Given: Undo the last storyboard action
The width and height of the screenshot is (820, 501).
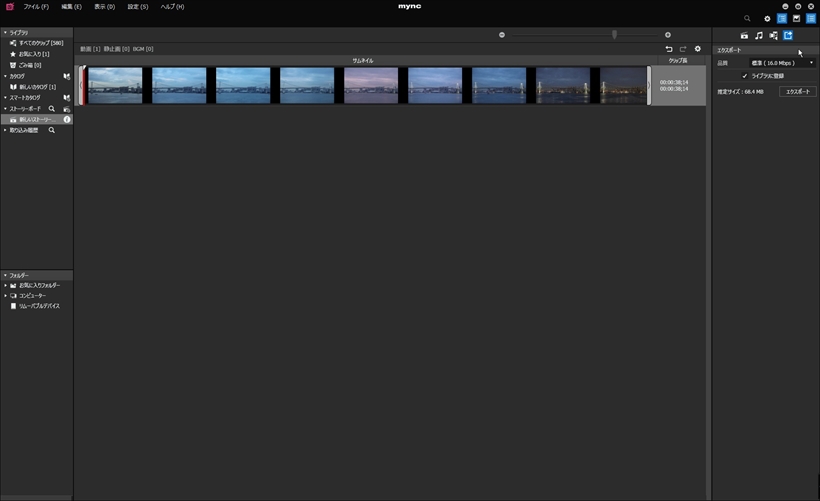Looking at the screenshot, I should pos(669,49).
